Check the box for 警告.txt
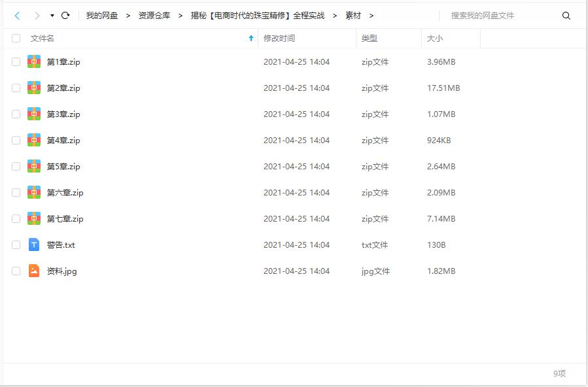This screenshot has width=588, height=387. coord(16,244)
